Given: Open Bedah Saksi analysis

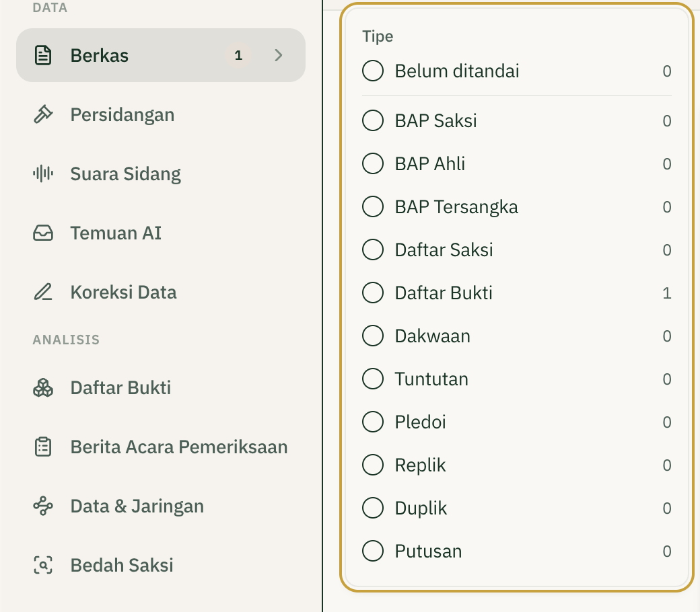Looking at the screenshot, I should tap(161, 565).
